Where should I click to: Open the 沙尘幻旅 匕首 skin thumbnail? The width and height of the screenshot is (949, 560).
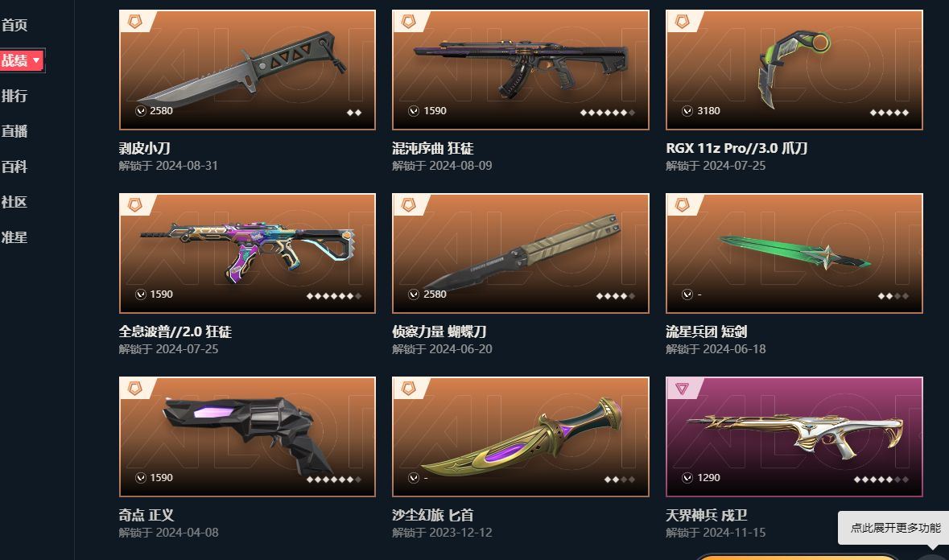pos(521,437)
